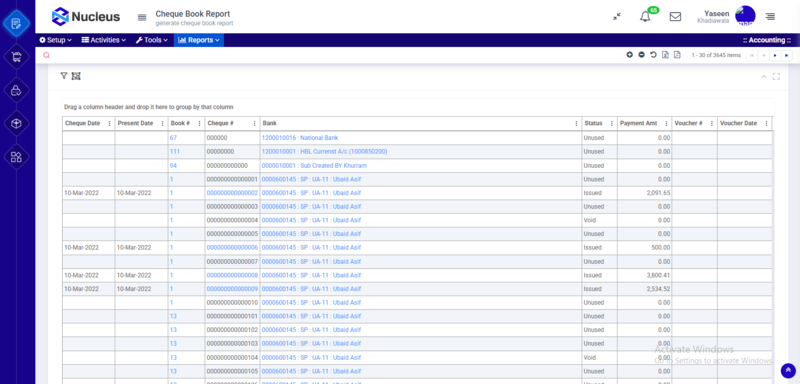The image size is (800, 384).
Task: Open Voucher Date column options menu
Action: [x=766, y=123]
